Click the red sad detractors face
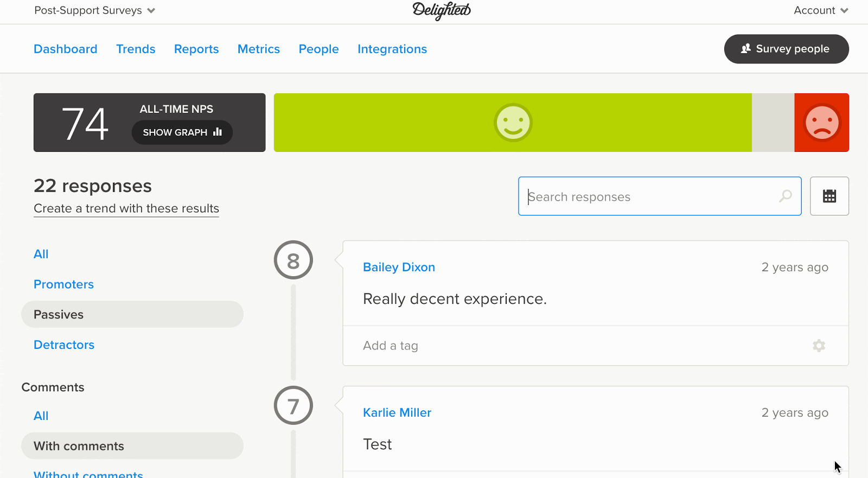 pyautogui.click(x=822, y=123)
